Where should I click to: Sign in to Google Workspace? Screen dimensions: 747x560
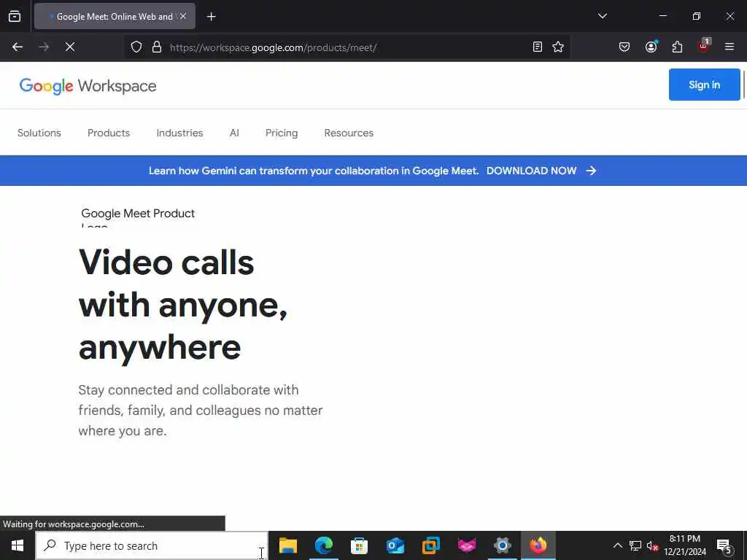[704, 85]
